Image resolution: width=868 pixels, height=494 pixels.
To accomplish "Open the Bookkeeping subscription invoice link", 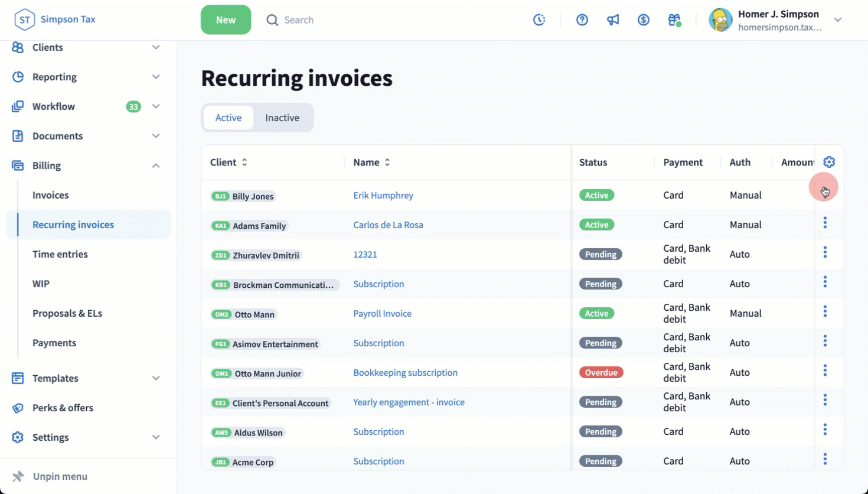I will point(405,372).
